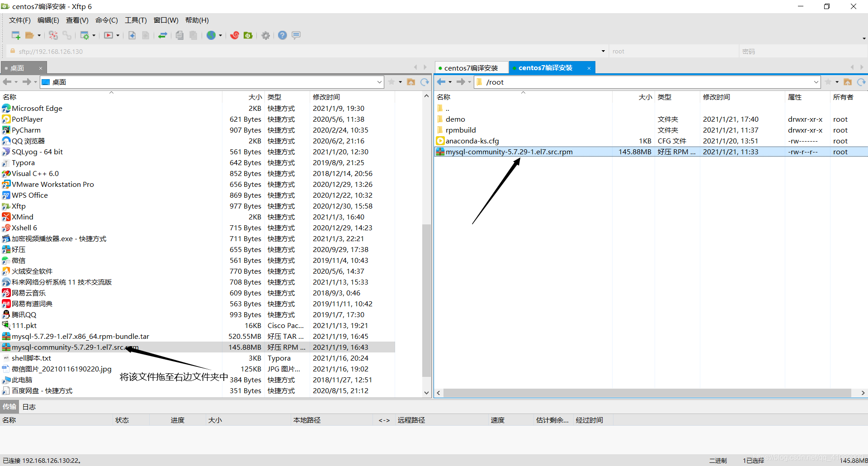Click the Synchronize arrows toolbar icon
The image size is (868, 466).
[163, 35]
